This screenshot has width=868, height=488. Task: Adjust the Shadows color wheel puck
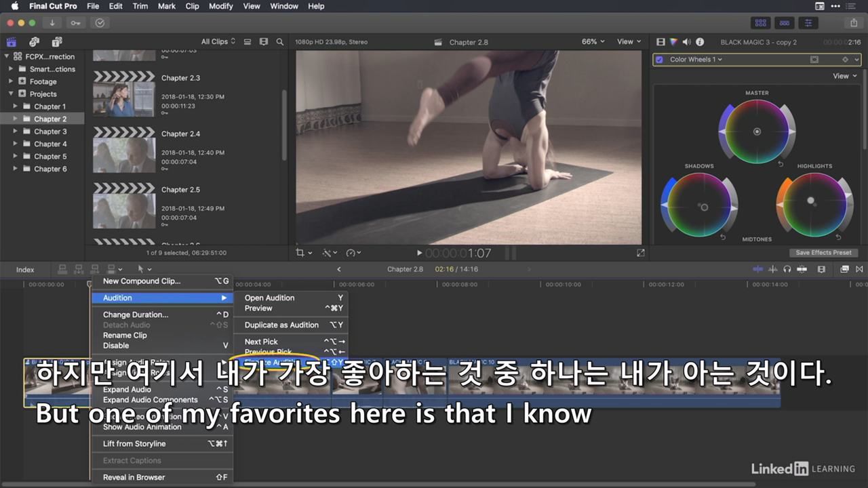703,207
